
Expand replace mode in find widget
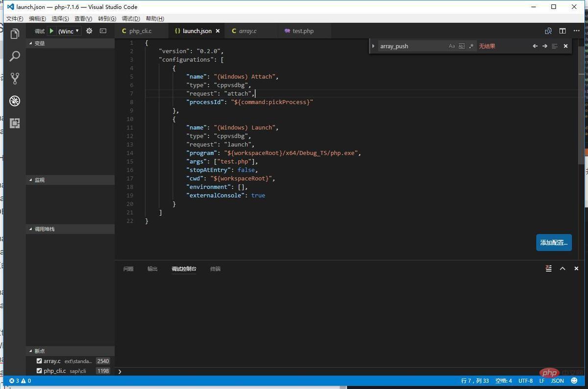click(373, 46)
